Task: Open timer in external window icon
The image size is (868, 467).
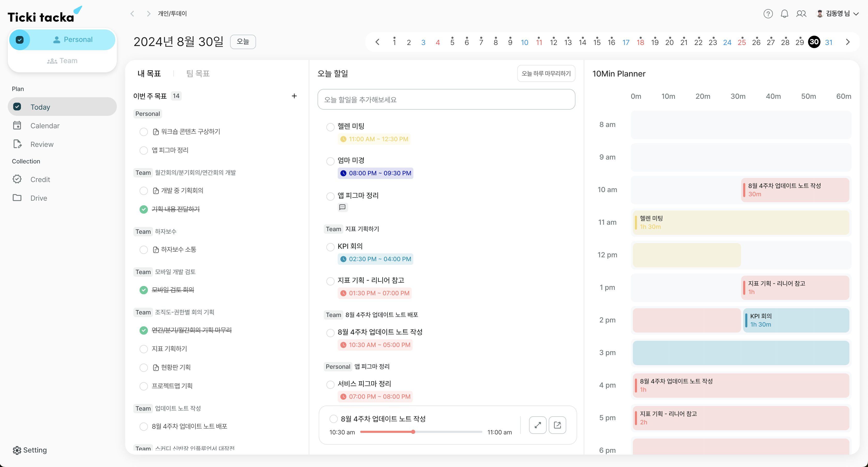Action: [x=557, y=425]
